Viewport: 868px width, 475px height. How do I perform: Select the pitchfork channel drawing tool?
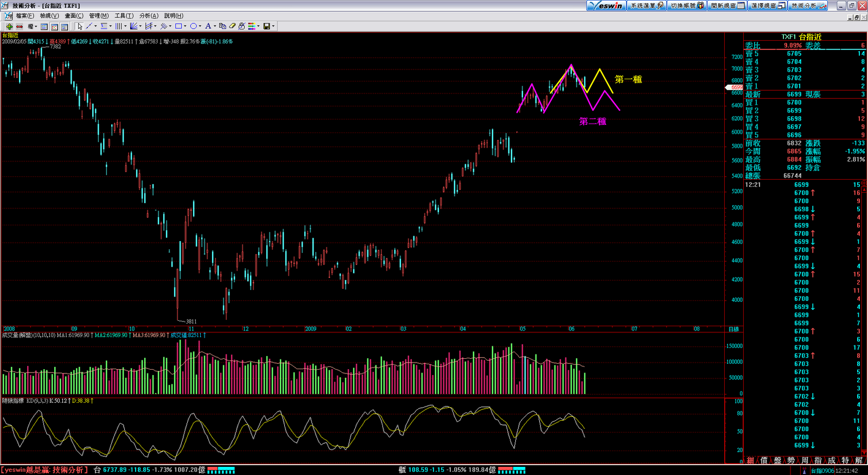(149, 26)
